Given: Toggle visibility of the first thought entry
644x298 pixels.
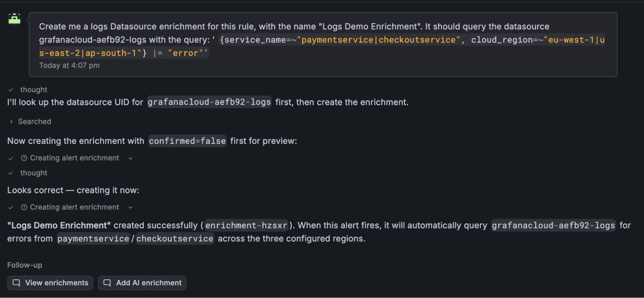Looking at the screenshot, I should coord(34,89).
